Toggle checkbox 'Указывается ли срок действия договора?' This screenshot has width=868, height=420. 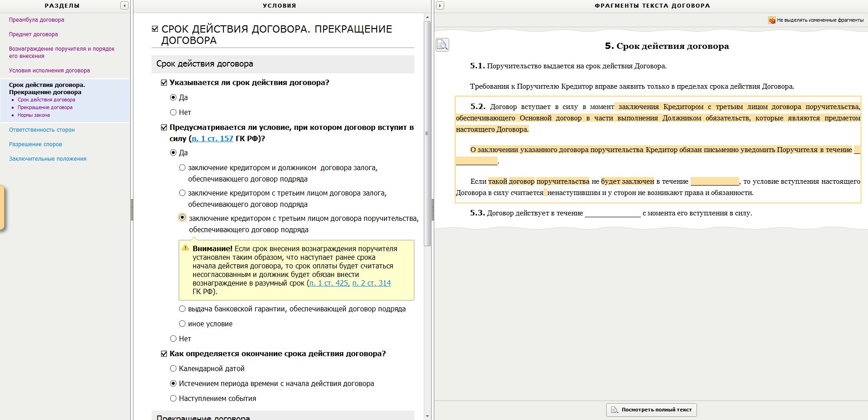point(164,82)
